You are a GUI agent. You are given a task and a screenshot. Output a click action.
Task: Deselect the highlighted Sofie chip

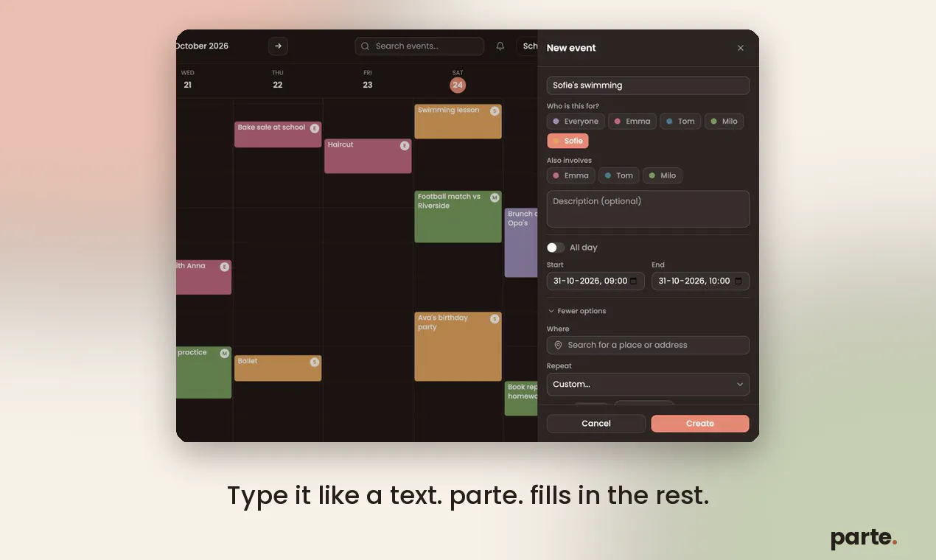click(567, 141)
